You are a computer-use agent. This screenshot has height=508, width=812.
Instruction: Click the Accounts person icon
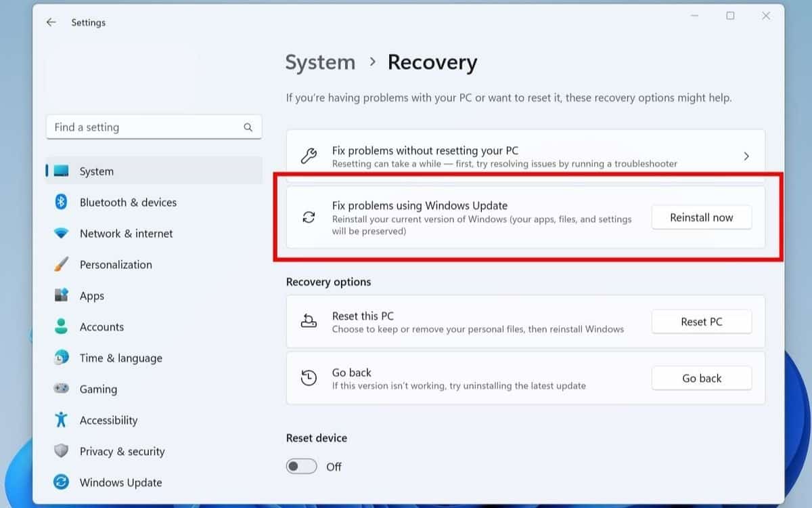(62, 326)
